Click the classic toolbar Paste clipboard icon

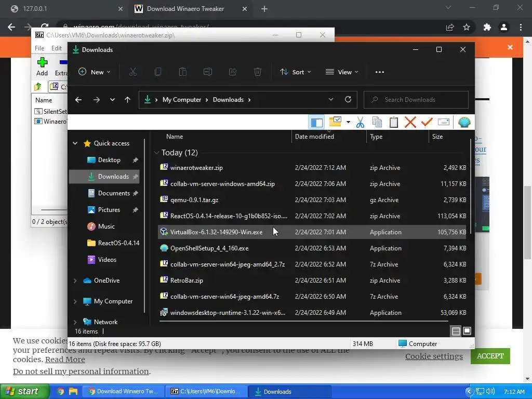pos(394,122)
